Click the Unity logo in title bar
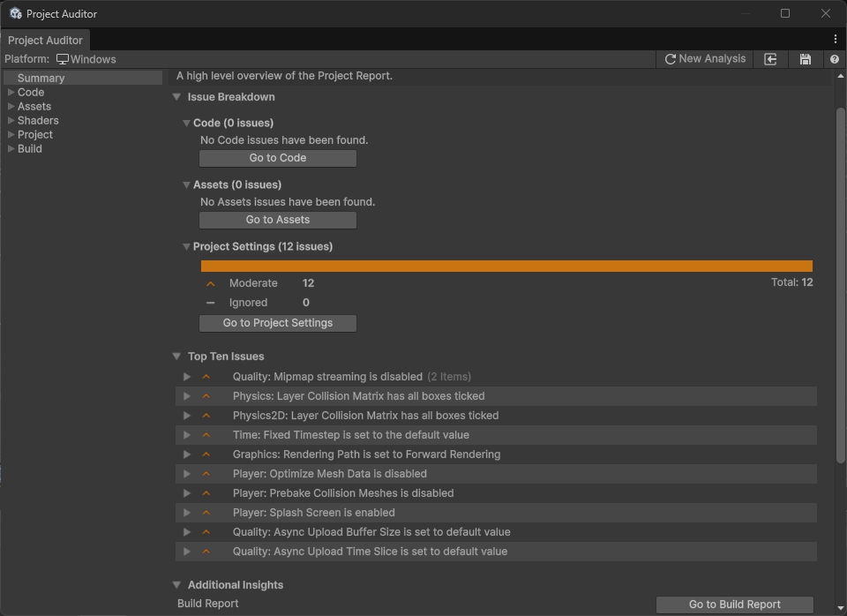847x616 pixels. pos(15,13)
